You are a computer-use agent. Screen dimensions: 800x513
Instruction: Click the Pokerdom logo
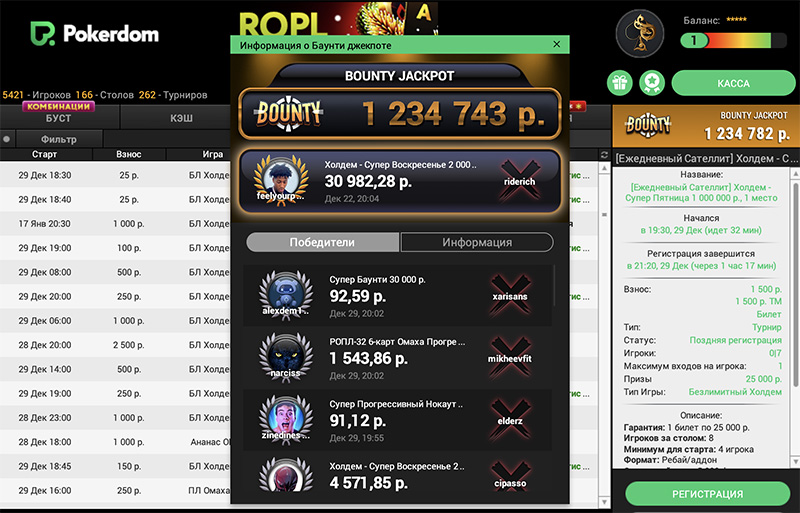coord(94,34)
